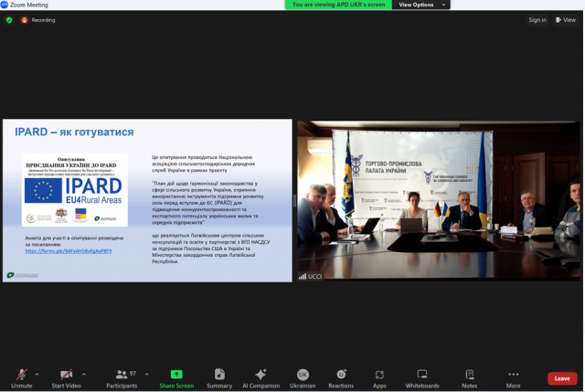Open audio options arrow next to Unmute
Screen dimensions: 585x392
[37, 374]
